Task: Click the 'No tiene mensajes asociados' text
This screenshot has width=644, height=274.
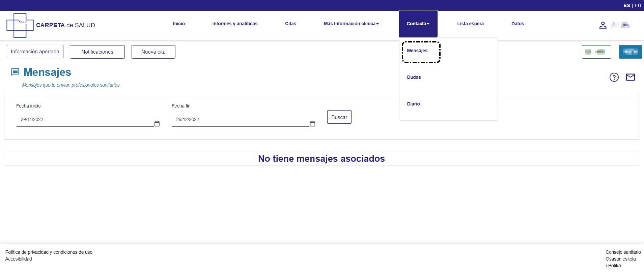Action: [x=321, y=159]
